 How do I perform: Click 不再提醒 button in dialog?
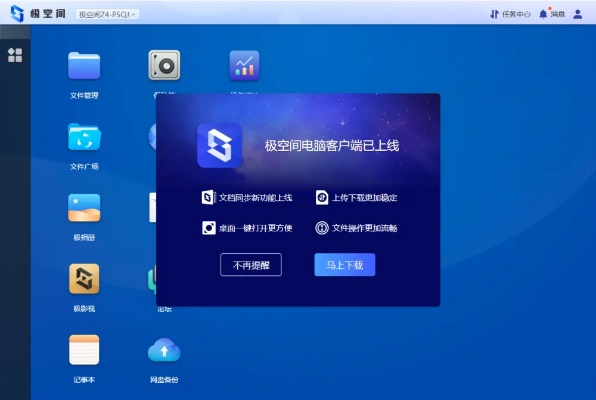251,265
